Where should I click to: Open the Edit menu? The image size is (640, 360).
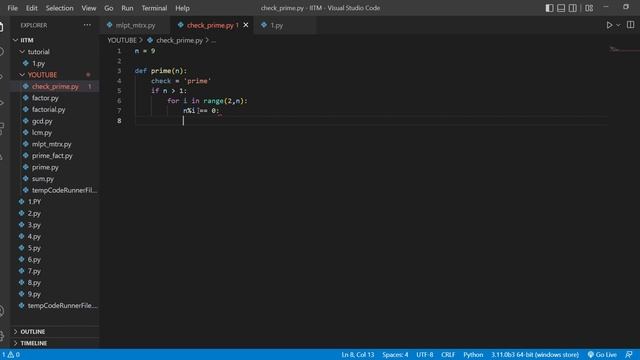(31, 8)
